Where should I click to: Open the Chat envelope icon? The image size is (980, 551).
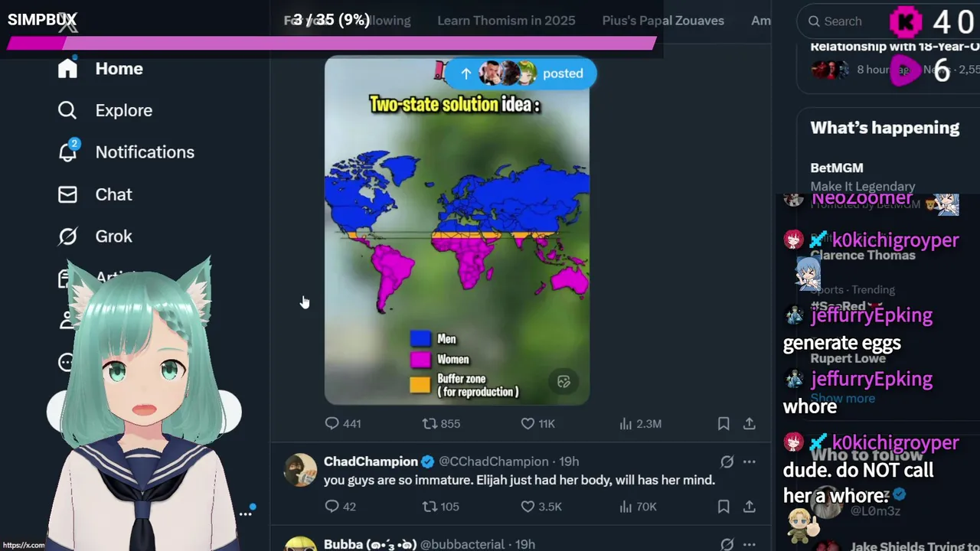click(x=67, y=194)
